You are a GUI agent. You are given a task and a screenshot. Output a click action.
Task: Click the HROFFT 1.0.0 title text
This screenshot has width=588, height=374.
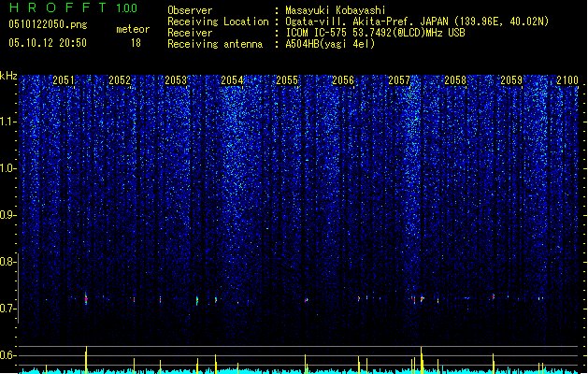click(73, 7)
